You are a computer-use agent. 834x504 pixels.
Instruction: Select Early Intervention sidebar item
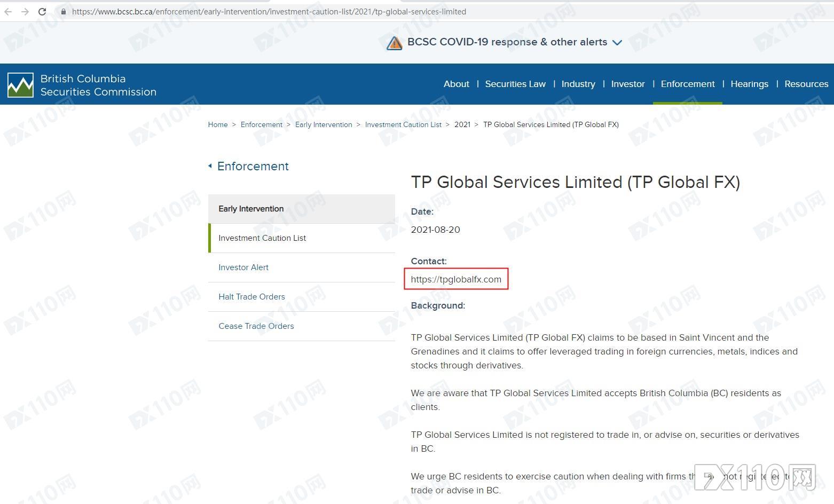(302, 209)
